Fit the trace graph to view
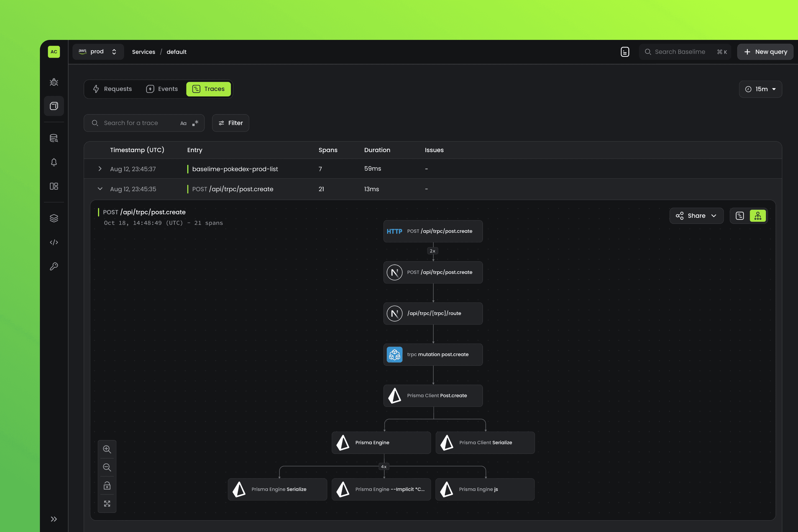This screenshot has width=798, height=532. coord(107,503)
